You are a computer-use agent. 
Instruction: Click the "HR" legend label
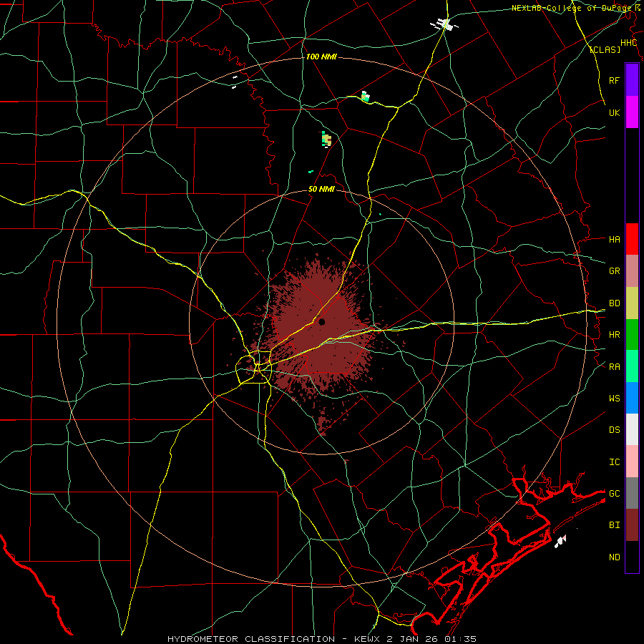pyautogui.click(x=614, y=335)
